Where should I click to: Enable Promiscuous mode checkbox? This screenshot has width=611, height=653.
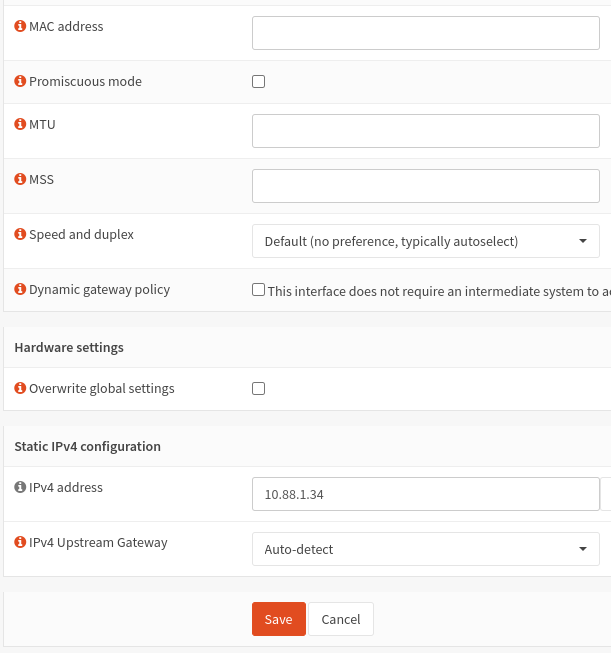point(258,82)
